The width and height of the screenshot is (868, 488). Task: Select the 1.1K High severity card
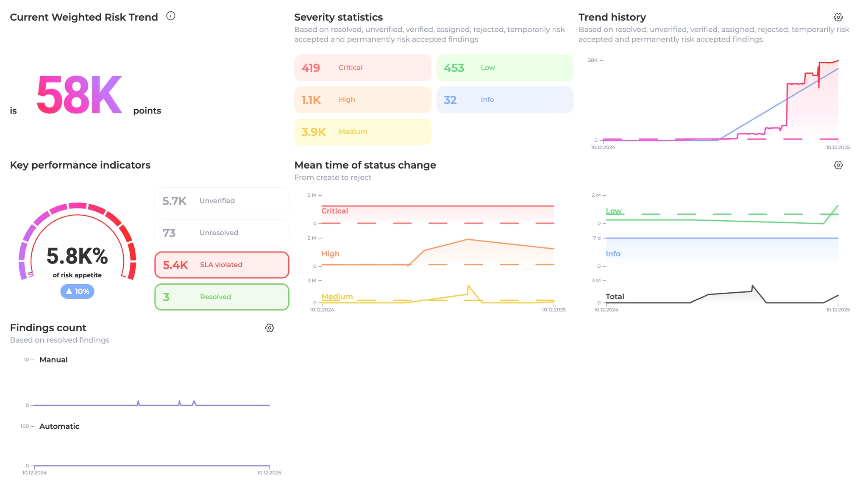pos(362,100)
